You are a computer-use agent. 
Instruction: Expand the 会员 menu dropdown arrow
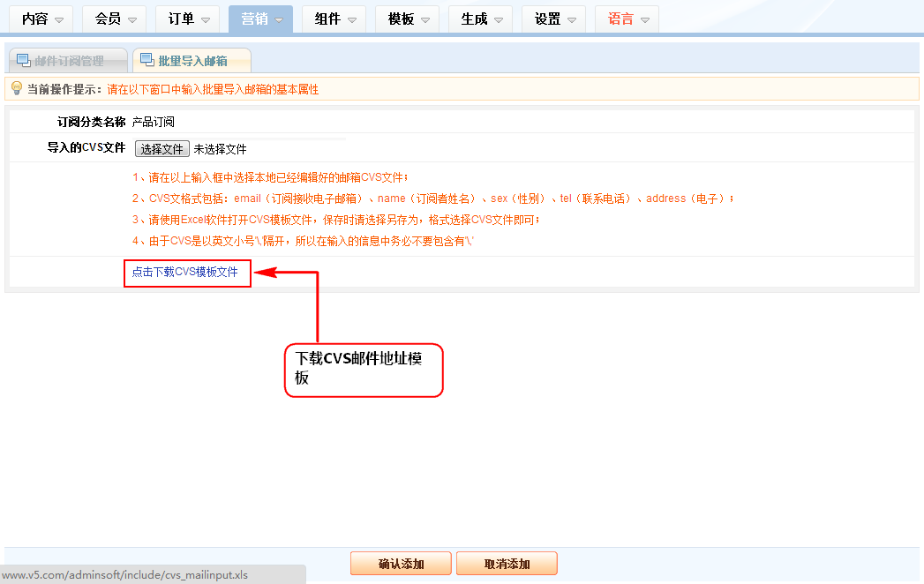pyautogui.click(x=131, y=20)
